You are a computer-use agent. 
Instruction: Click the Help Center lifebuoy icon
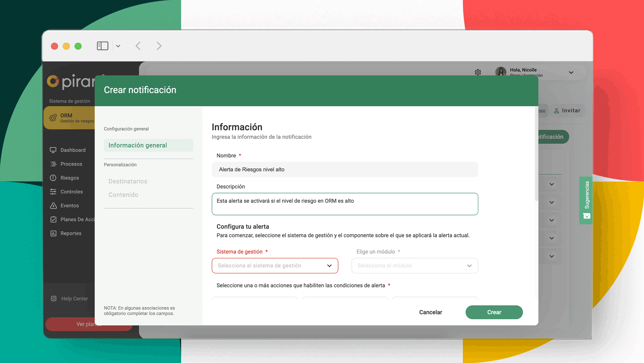click(54, 299)
